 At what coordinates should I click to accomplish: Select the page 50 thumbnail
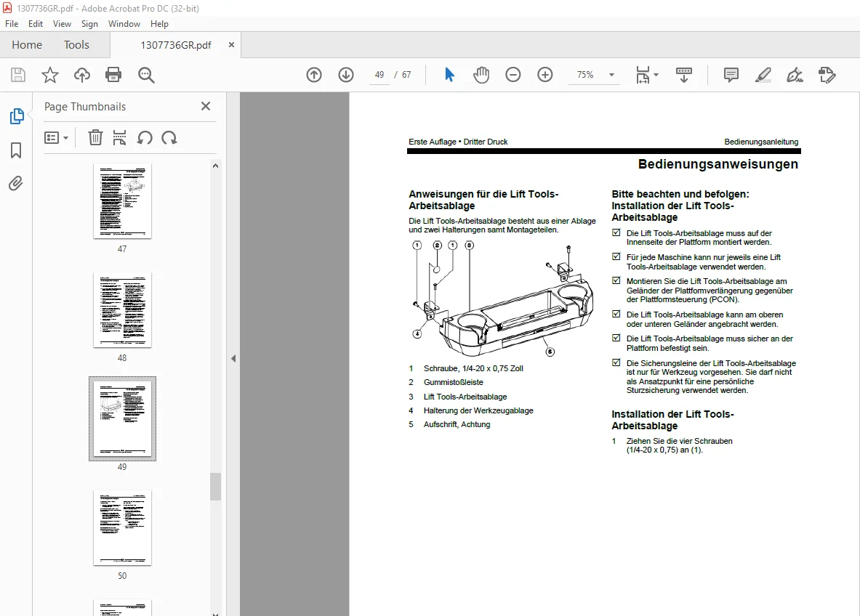pos(122,528)
